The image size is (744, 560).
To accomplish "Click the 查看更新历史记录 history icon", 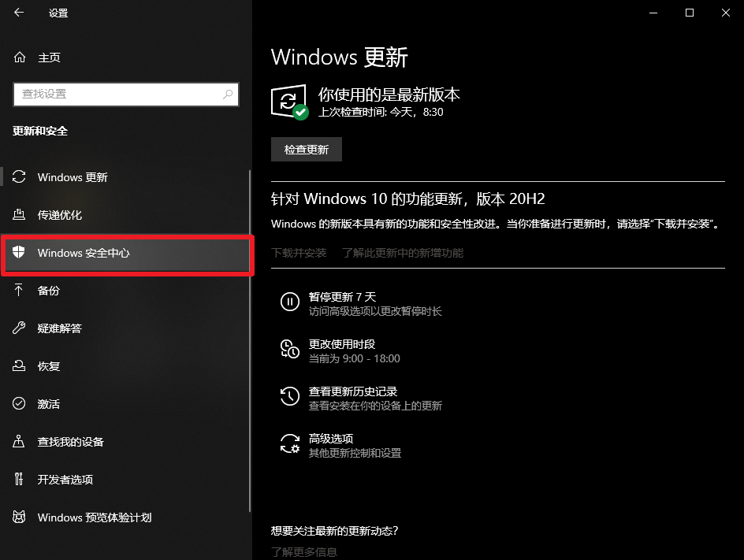I will click(290, 396).
